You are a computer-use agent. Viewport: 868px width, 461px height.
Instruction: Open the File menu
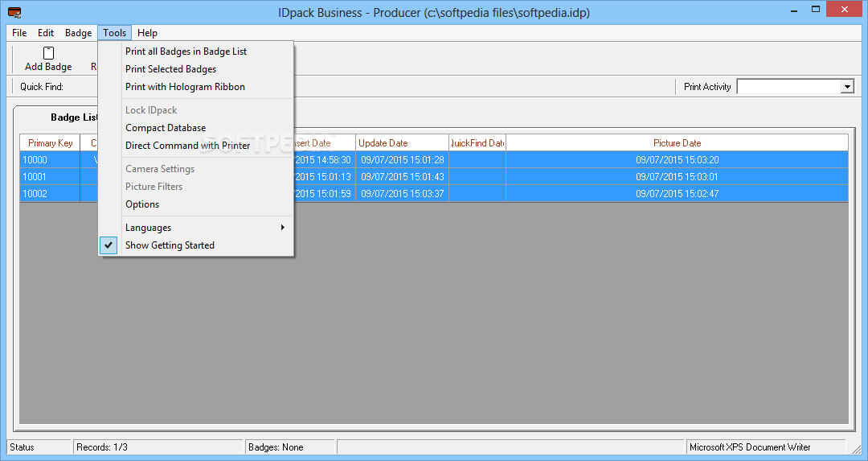click(19, 33)
